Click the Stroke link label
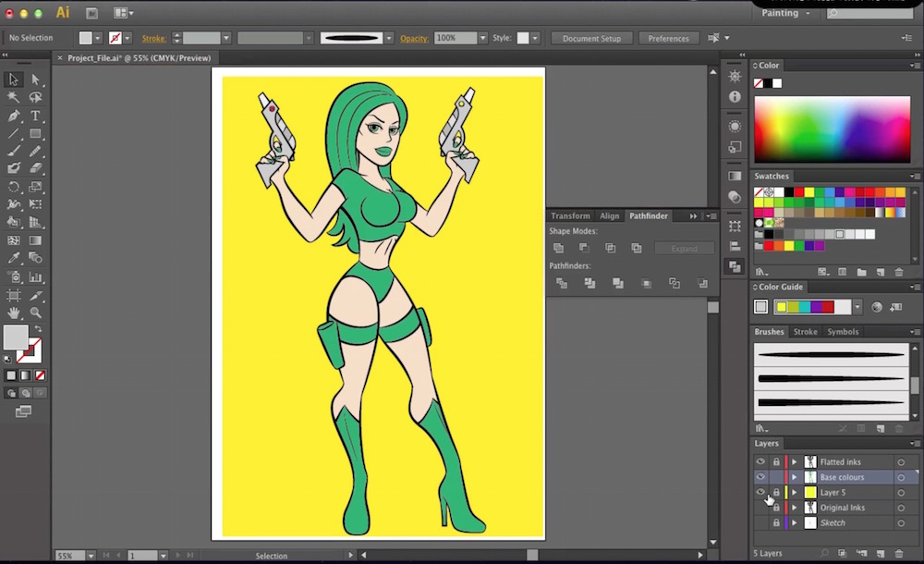 [153, 38]
